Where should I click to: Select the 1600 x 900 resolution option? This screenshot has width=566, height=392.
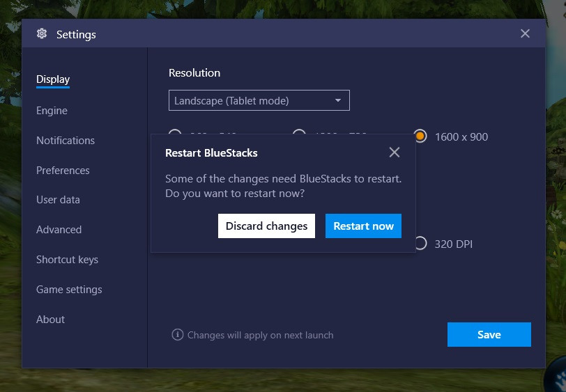point(420,136)
